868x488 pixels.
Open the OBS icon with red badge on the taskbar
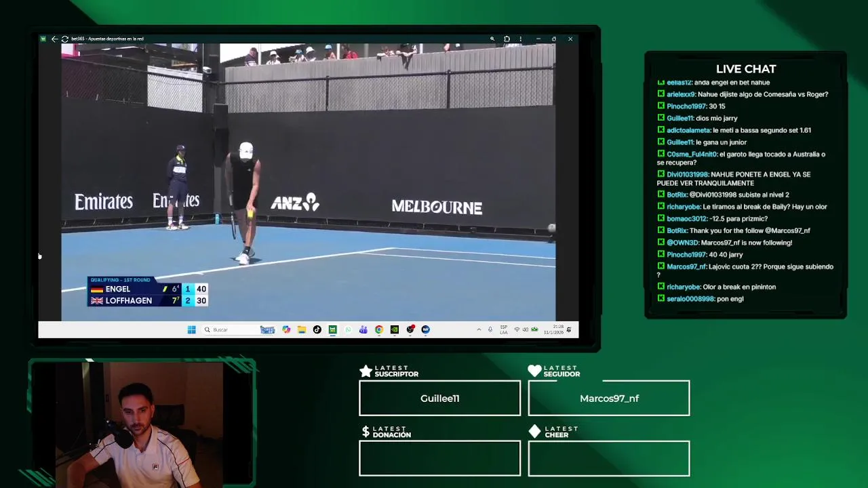coord(410,329)
